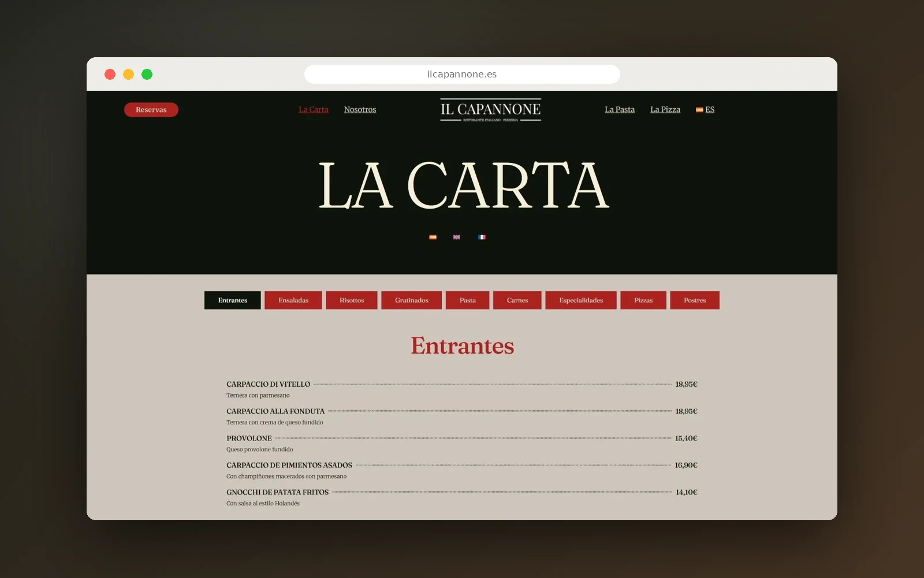The image size is (924, 578).
Task: Click 'Con salsa al estilo Holandés' text
Action: (263, 503)
